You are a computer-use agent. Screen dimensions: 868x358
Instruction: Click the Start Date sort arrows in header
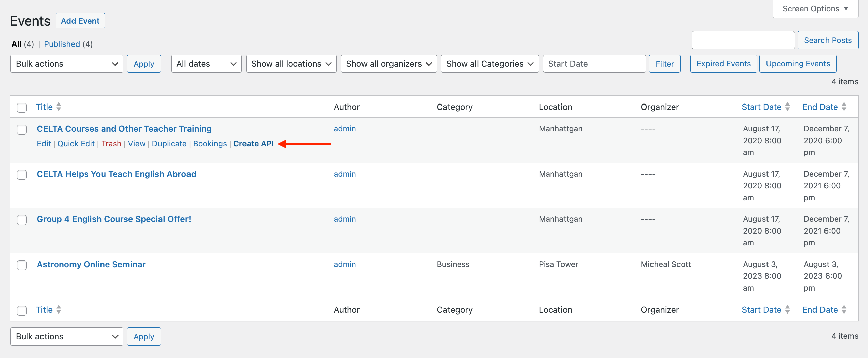[x=787, y=107]
